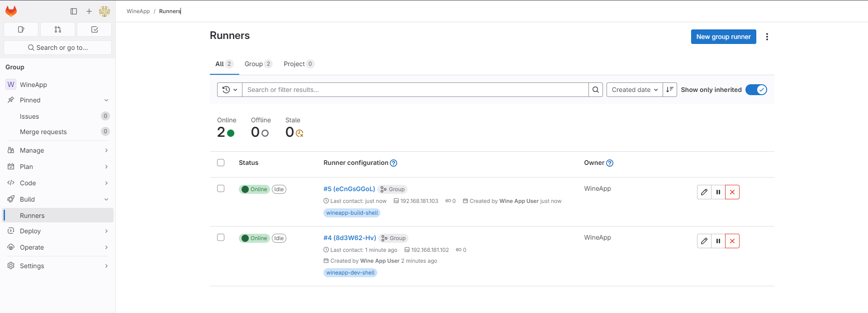Image resolution: width=868 pixels, height=313 pixels.
Task: Delete runner #5 with red X icon
Action: [732, 192]
